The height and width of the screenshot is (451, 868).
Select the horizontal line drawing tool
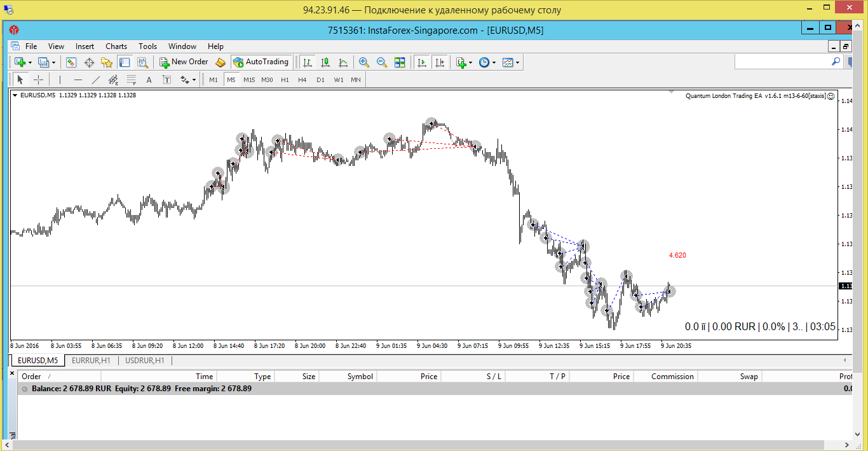click(x=78, y=80)
